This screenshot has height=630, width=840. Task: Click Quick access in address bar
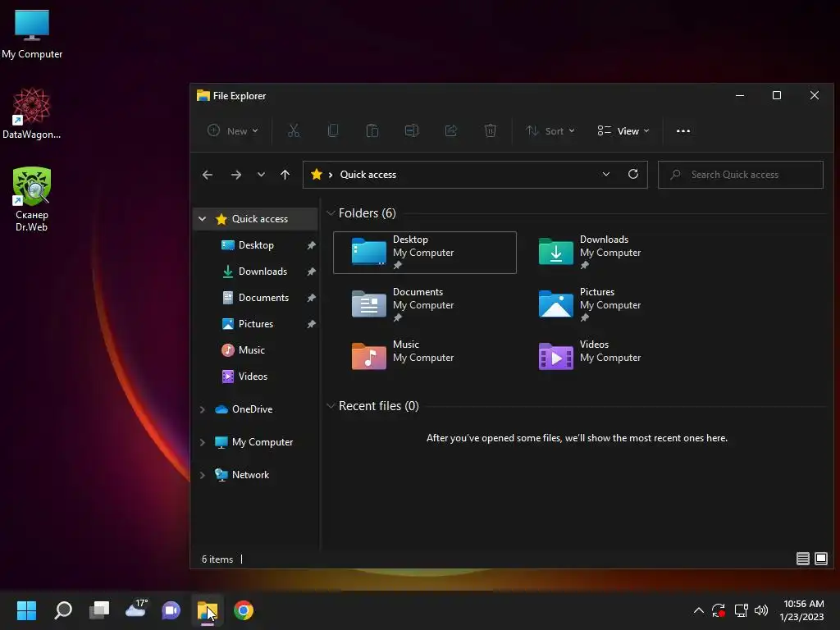coord(368,175)
